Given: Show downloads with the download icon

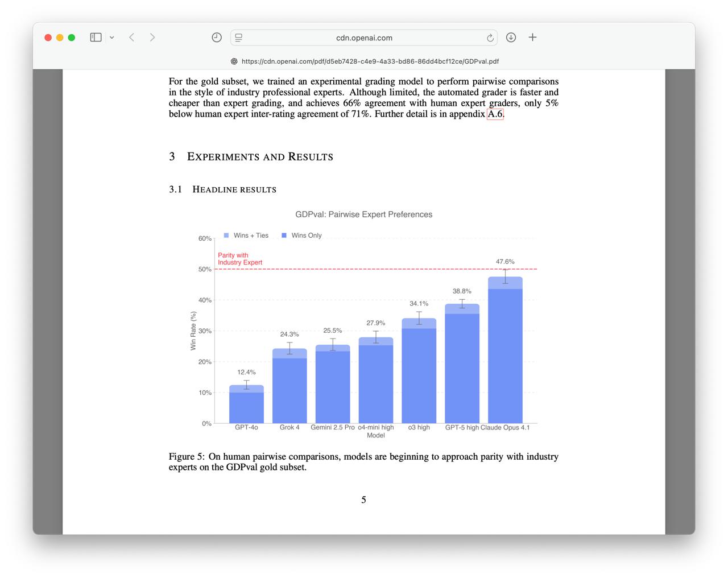Looking at the screenshot, I should click(511, 38).
